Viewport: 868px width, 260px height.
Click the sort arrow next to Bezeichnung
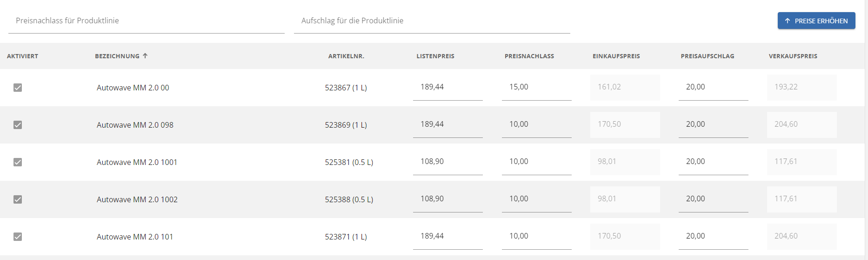tap(145, 56)
